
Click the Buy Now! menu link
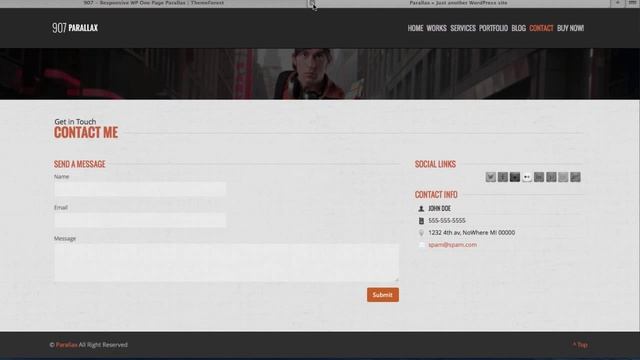[570, 28]
